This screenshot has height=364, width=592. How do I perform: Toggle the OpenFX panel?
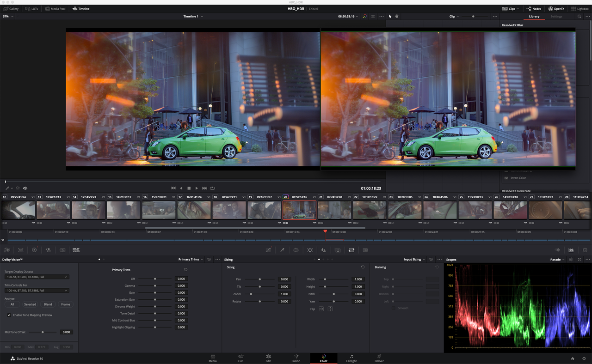(556, 9)
